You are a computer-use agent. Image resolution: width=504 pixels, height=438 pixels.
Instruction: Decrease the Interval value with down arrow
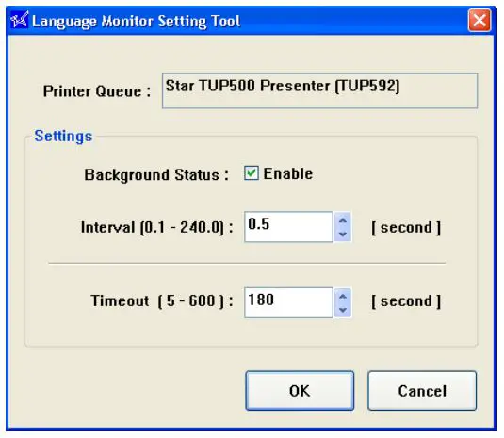point(343,234)
